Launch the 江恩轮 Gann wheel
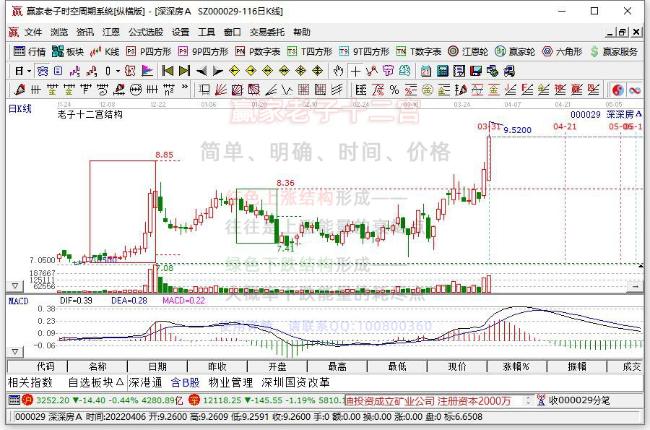 [468, 51]
